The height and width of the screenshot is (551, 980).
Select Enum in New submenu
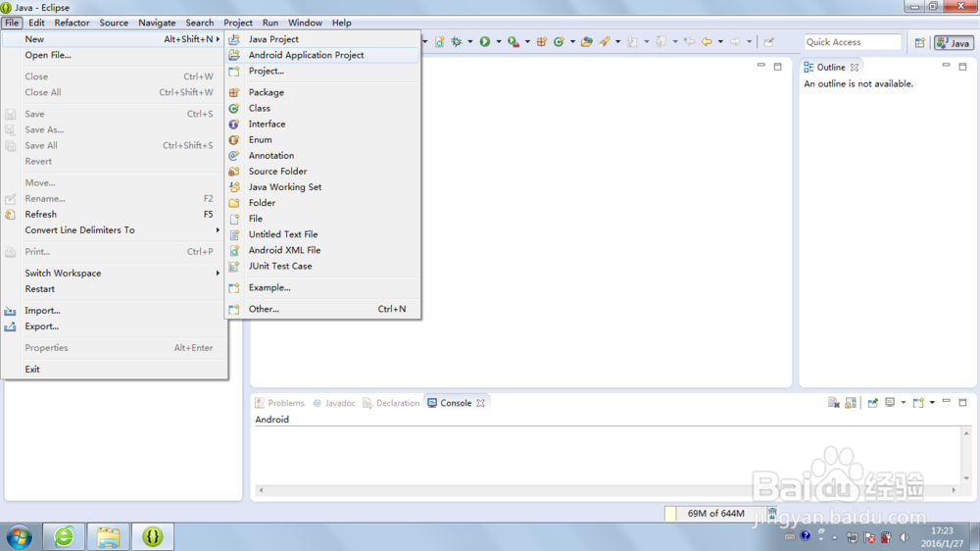322,139
